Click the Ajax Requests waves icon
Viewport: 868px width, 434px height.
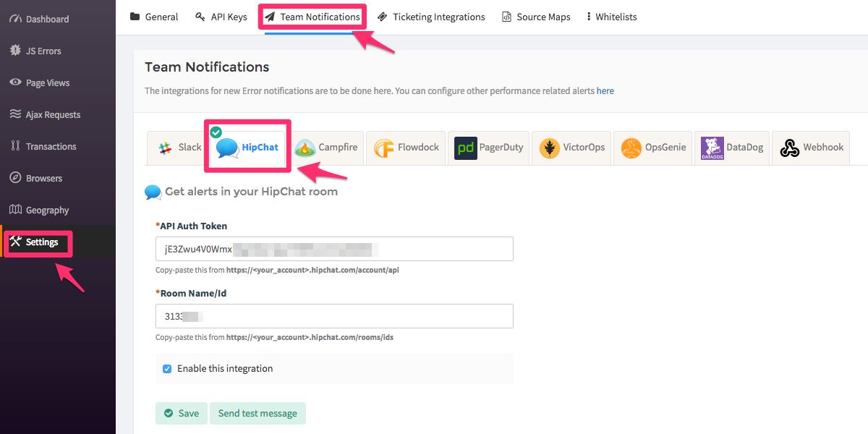(x=14, y=114)
